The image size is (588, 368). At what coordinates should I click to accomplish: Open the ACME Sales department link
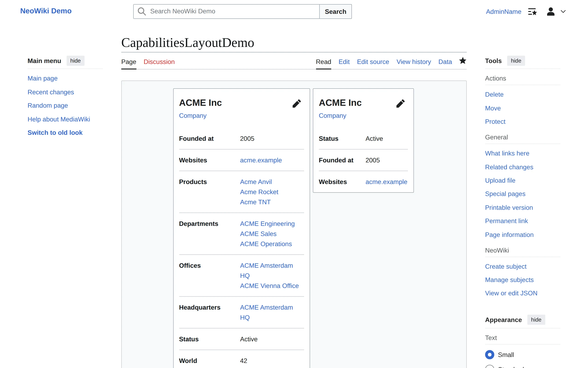click(258, 234)
